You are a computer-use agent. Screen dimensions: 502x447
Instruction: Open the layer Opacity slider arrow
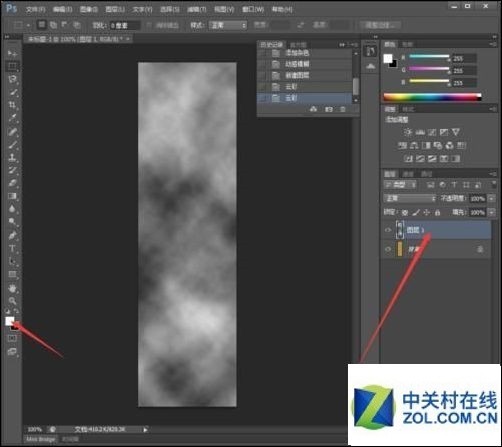coord(491,199)
